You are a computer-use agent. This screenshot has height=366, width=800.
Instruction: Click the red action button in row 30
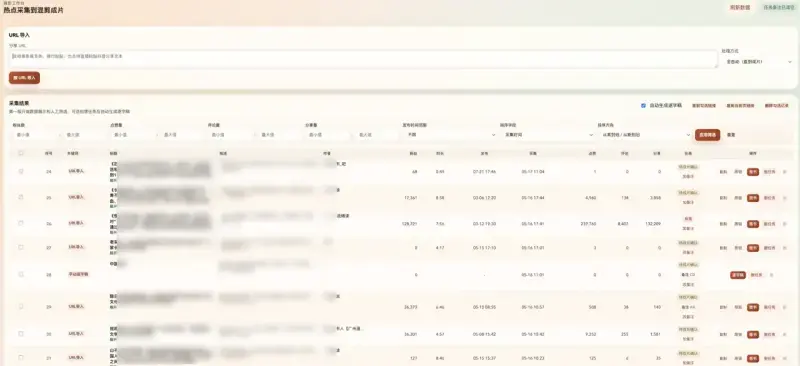pyautogui.click(x=753, y=334)
